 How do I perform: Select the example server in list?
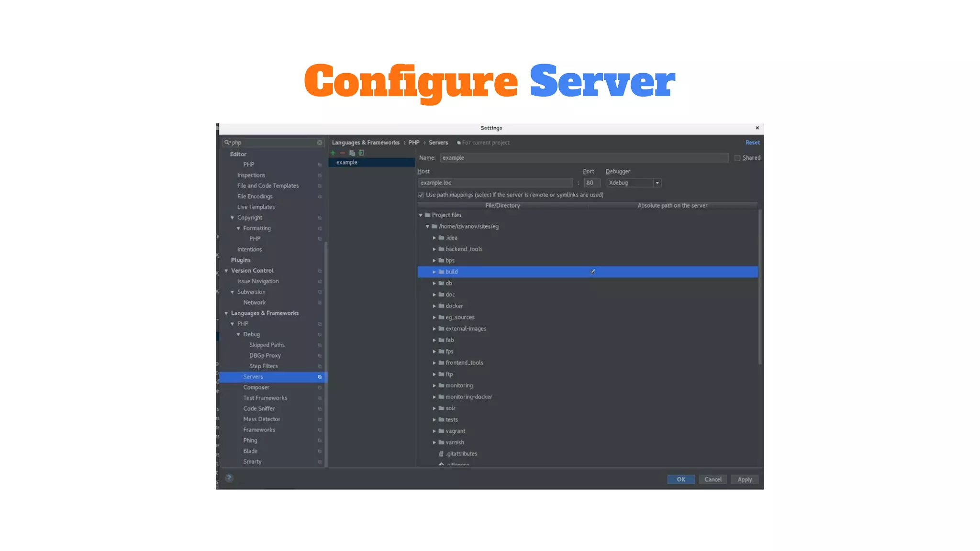pyautogui.click(x=372, y=163)
